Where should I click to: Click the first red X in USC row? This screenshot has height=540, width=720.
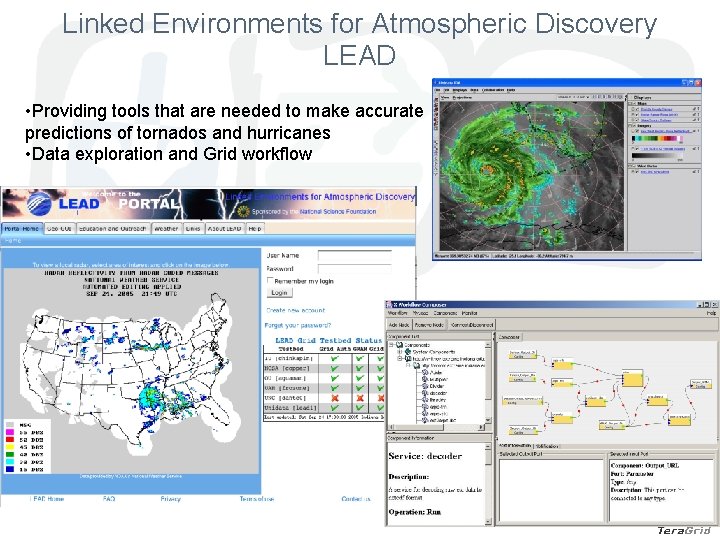coord(335,398)
